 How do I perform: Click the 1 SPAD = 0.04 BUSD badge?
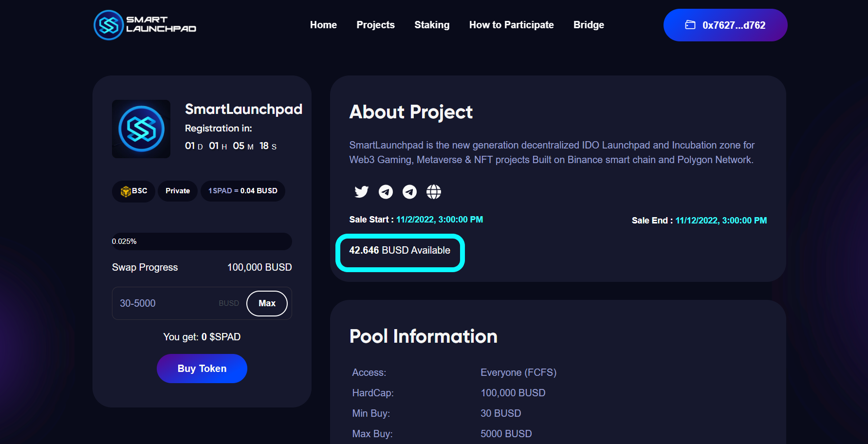[243, 191]
